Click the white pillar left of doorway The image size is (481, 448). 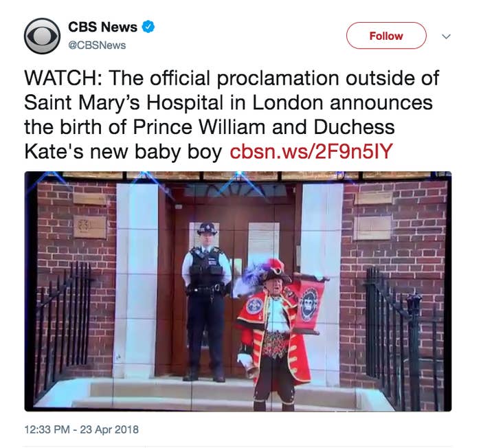coord(137,279)
